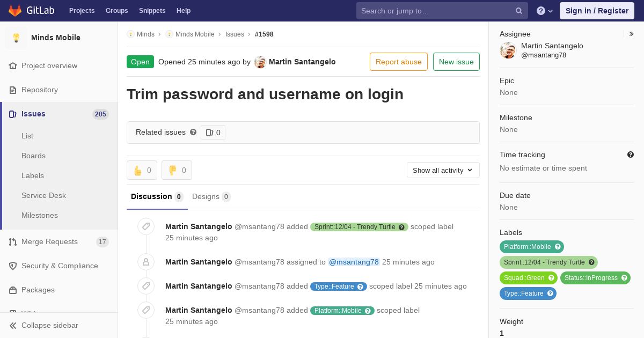The height and width of the screenshot is (338, 644).
Task: Switch to the Discussion tab
Action: click(x=157, y=197)
